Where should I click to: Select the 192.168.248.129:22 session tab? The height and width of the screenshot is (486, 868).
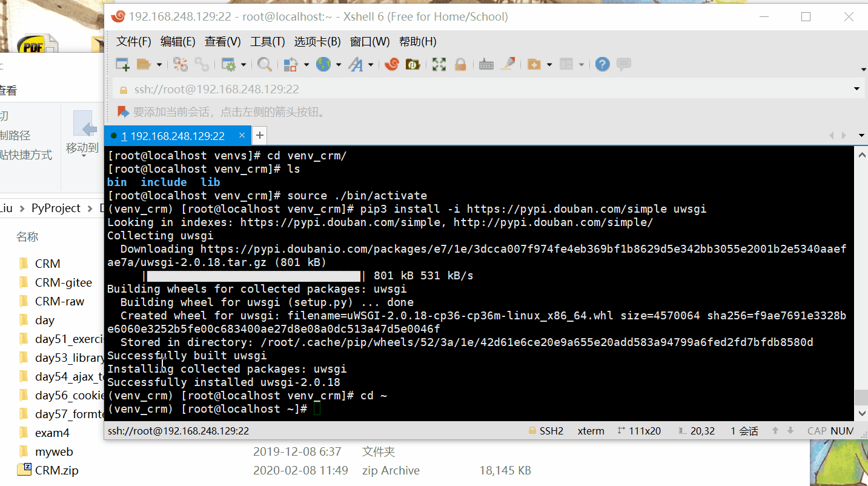coord(176,136)
